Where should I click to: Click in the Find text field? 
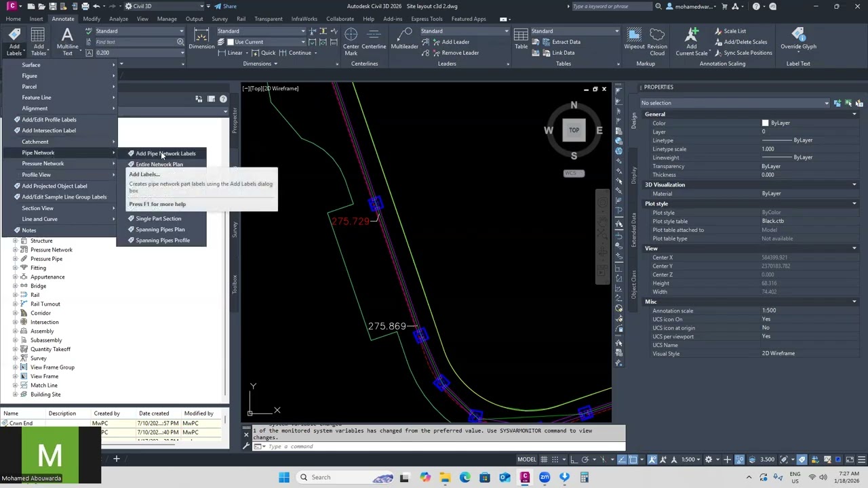[x=134, y=42]
